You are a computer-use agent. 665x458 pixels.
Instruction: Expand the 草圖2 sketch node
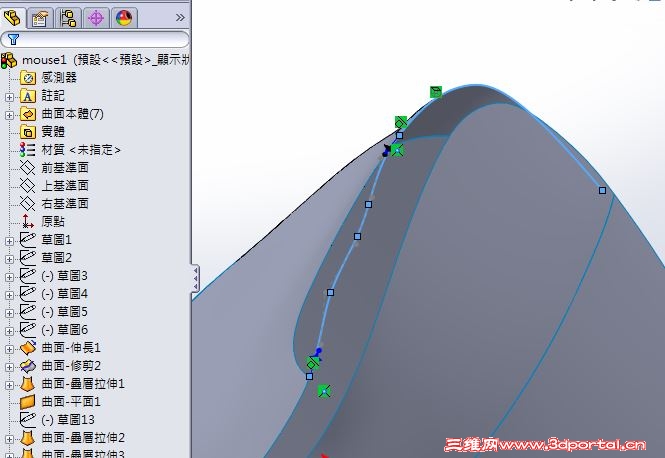point(9,259)
